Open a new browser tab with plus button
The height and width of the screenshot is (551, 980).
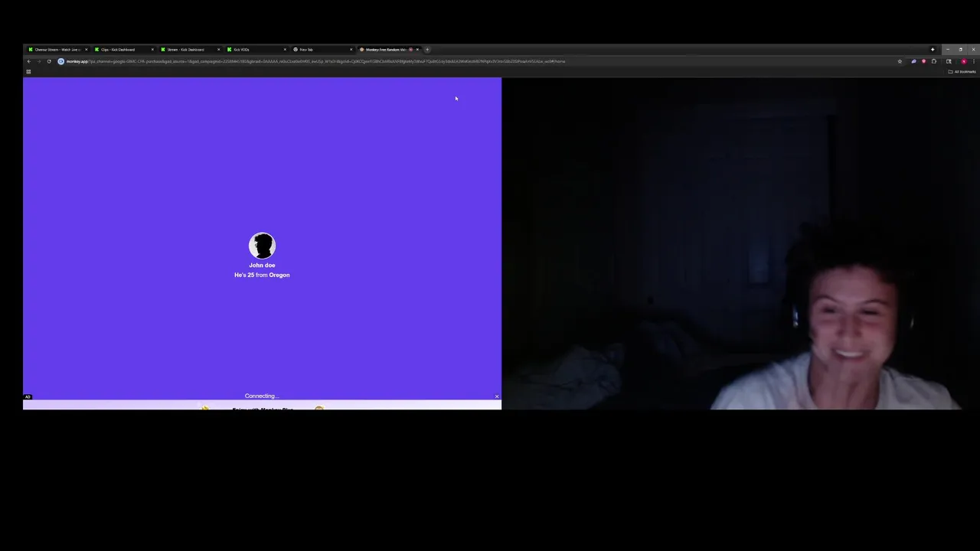click(427, 50)
